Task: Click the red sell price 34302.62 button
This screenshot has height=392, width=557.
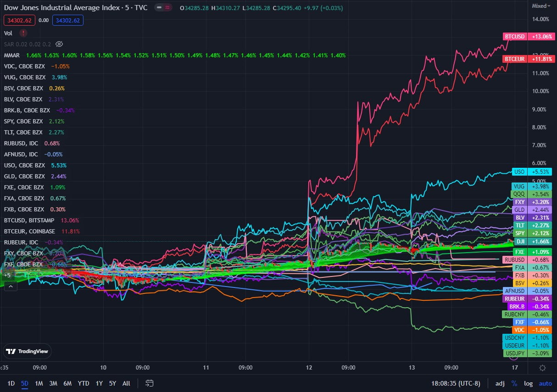Action: click(x=19, y=20)
